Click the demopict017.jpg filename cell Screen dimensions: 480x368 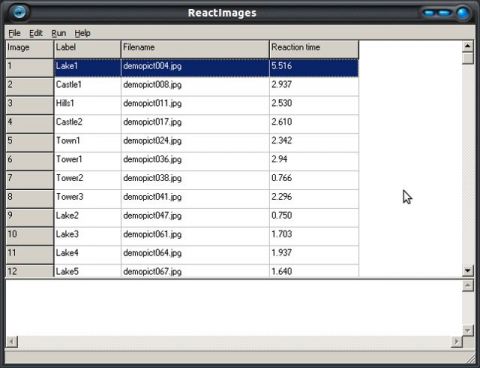point(195,124)
